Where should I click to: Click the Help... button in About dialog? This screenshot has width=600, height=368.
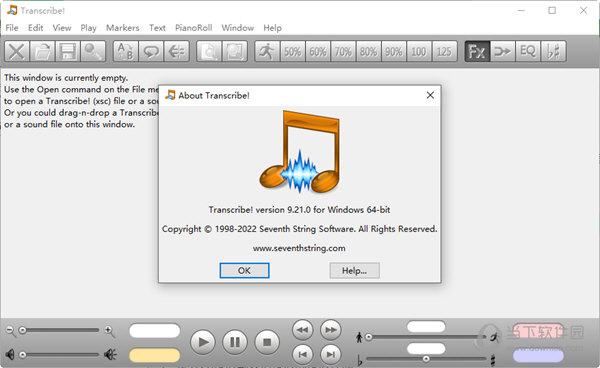click(x=354, y=270)
